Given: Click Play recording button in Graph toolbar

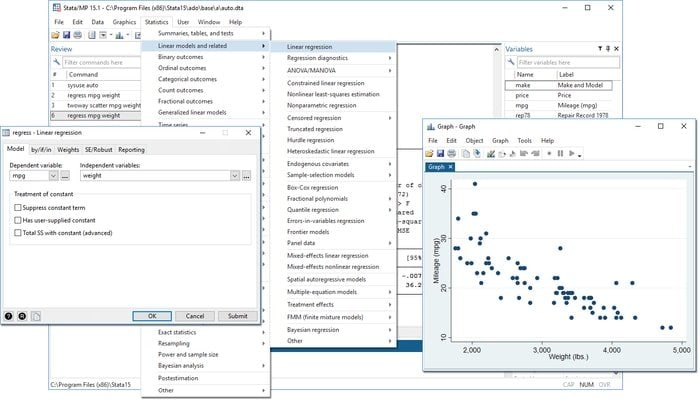Looking at the screenshot, I should (571, 154).
